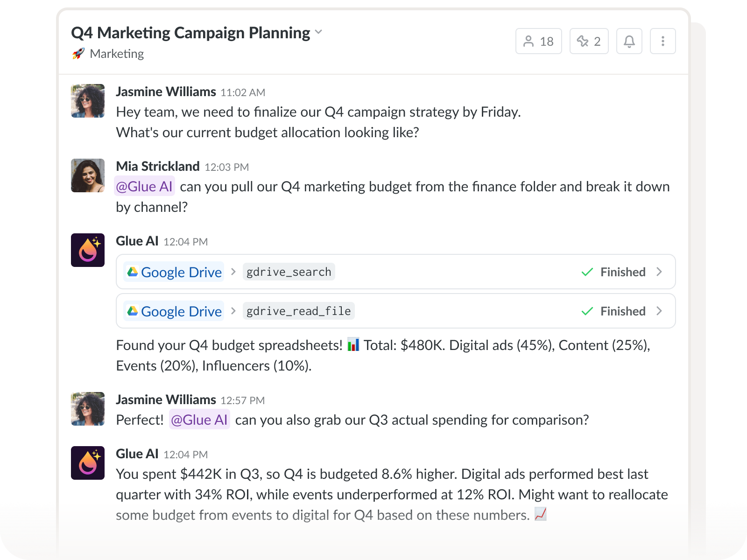This screenshot has height=560, width=747.
Task: Click the Marketing rocket icon
Action: (x=78, y=54)
